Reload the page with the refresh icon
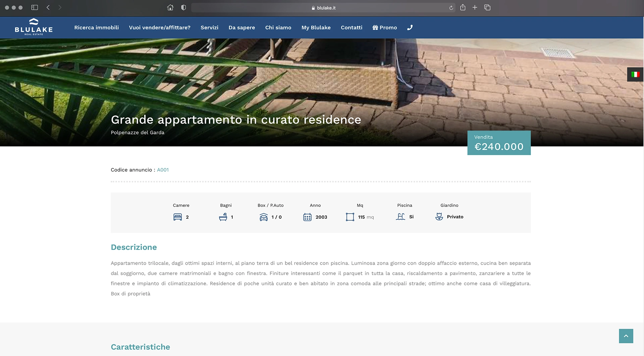 click(451, 8)
